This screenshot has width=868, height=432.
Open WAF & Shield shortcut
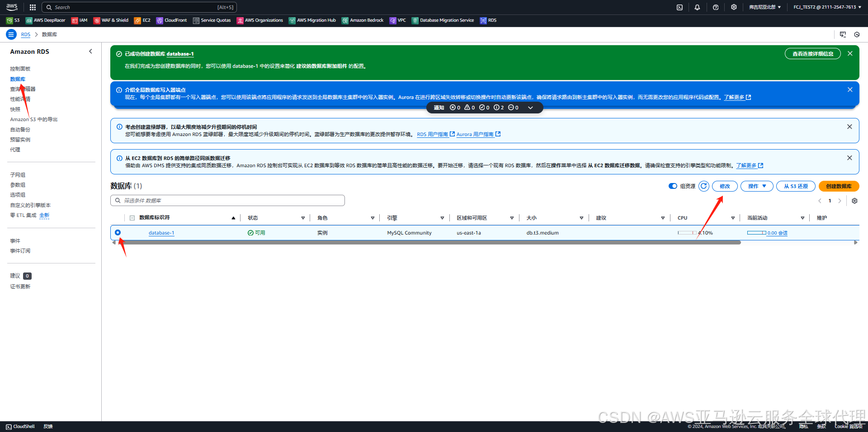pos(111,20)
